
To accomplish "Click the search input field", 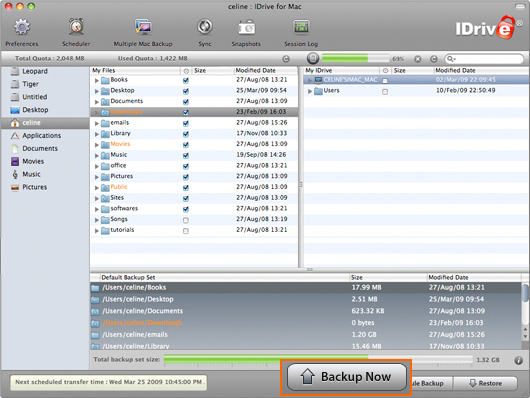I will tap(484, 59).
